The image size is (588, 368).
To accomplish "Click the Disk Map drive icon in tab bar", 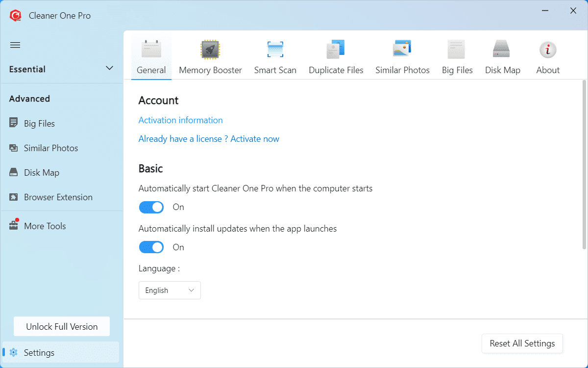I will pos(501,49).
